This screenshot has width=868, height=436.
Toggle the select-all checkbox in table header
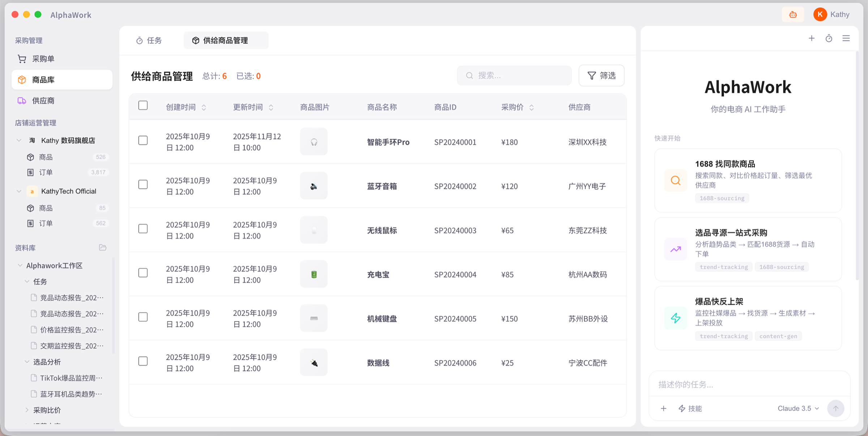click(143, 106)
